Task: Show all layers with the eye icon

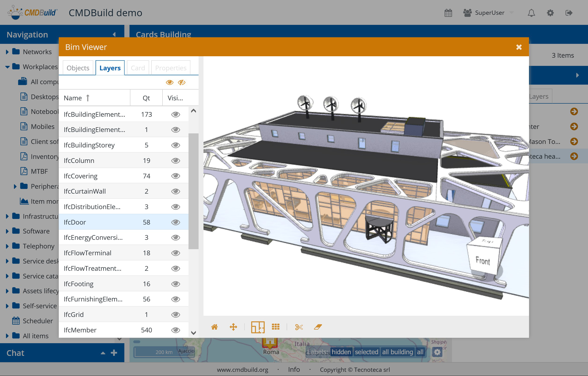Action: point(170,82)
